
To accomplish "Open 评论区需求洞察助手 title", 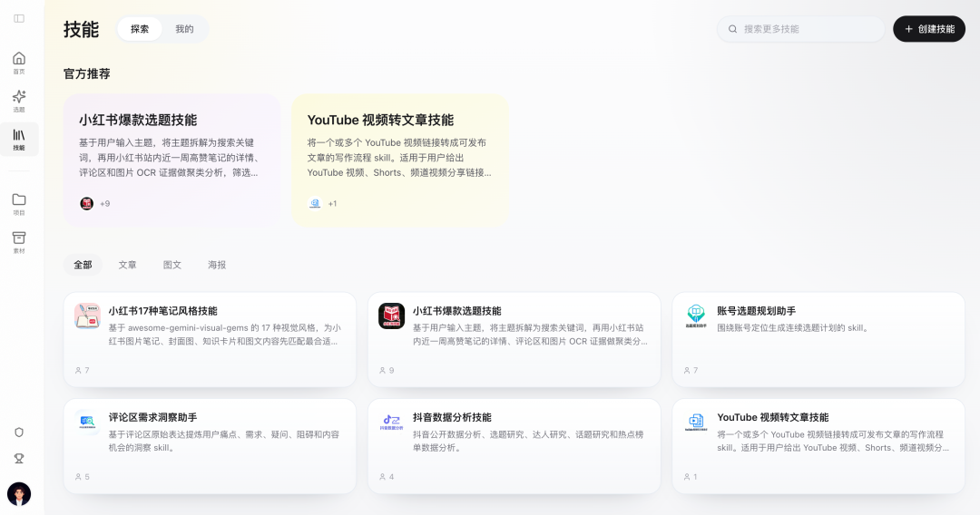I will (x=153, y=418).
